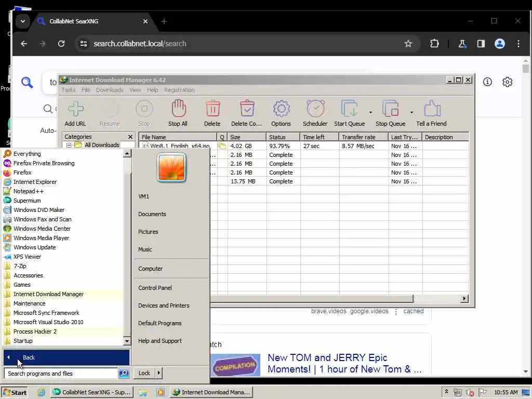Open Stop Queue dropdown arrow
Image resolution: width=532 pixels, height=399 pixels.
(411, 112)
